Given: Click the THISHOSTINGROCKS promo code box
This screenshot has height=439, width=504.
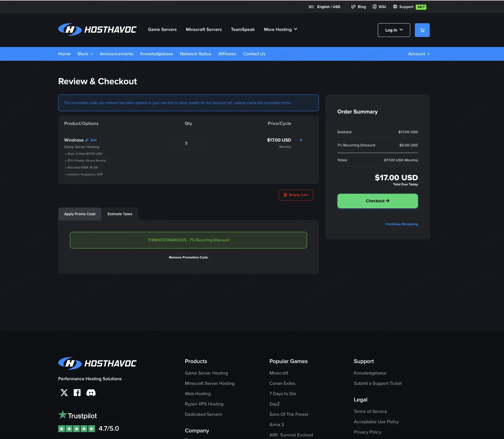Looking at the screenshot, I should click(x=188, y=240).
